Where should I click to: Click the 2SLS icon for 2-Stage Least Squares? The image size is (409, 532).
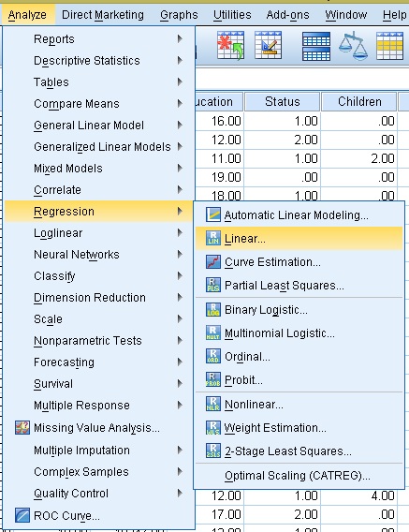click(213, 451)
